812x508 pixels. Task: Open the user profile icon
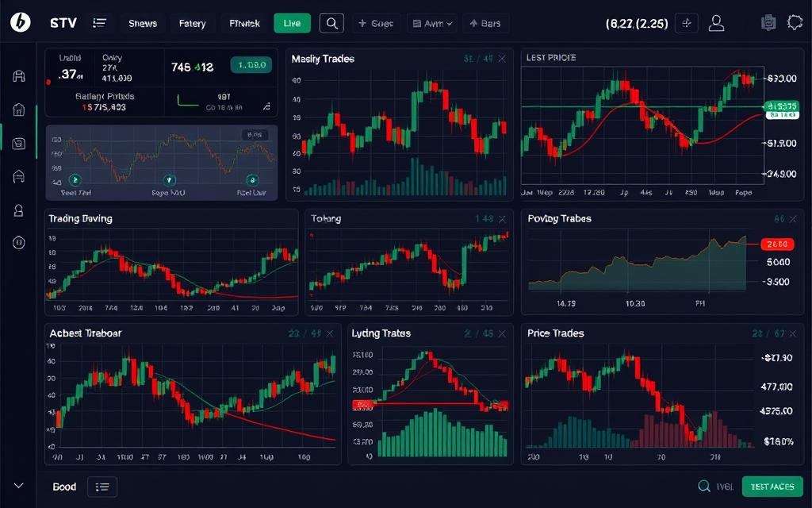717,23
